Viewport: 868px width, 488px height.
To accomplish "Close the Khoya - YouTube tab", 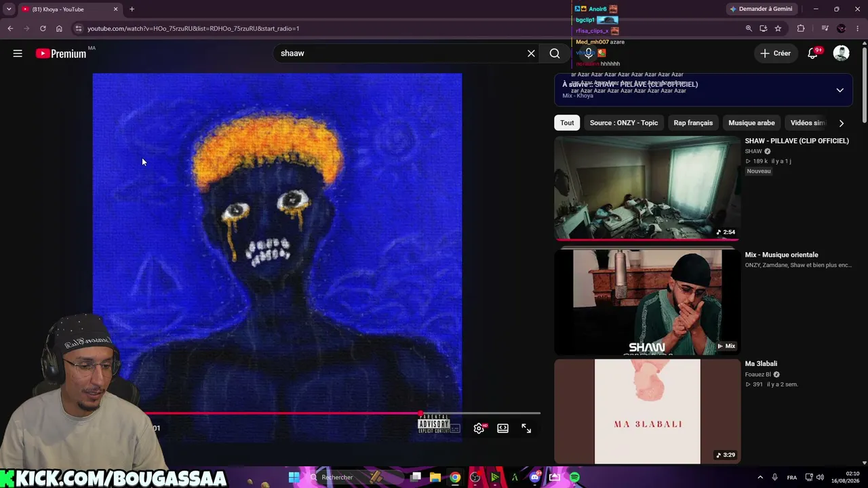I will (115, 9).
